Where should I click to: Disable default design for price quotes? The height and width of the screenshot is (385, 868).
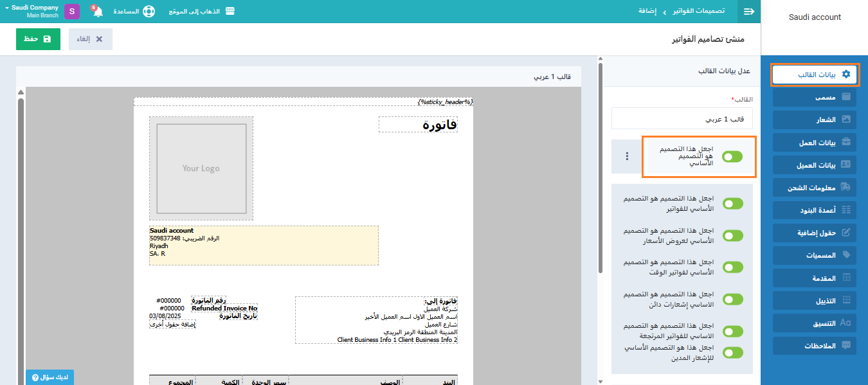(x=732, y=236)
